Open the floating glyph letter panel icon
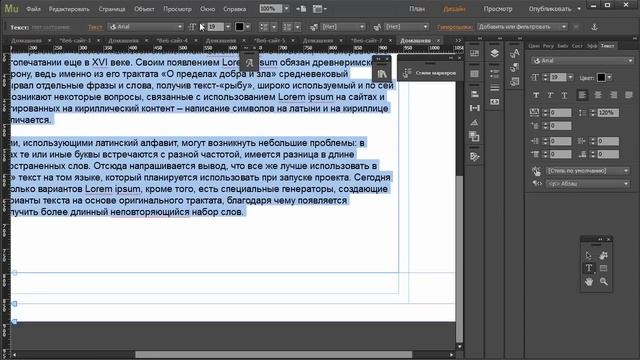Screen dimensions: 640x360 tap(249, 63)
